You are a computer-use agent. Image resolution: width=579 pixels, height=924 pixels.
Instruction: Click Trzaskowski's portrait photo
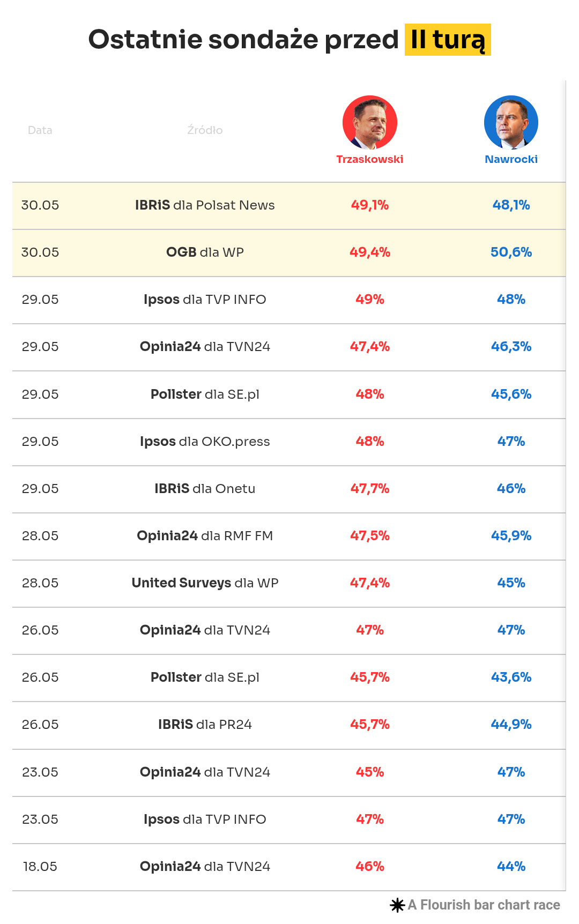(370, 123)
